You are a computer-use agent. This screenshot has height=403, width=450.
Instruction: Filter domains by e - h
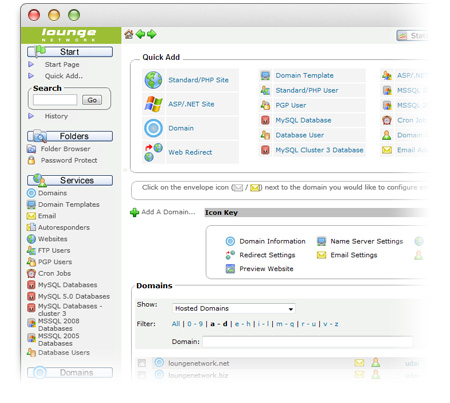[243, 324]
